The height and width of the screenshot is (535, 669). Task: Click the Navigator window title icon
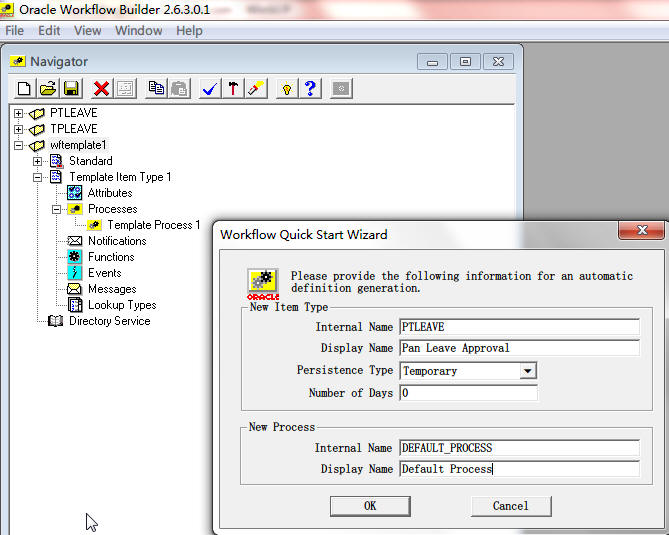coord(17,61)
